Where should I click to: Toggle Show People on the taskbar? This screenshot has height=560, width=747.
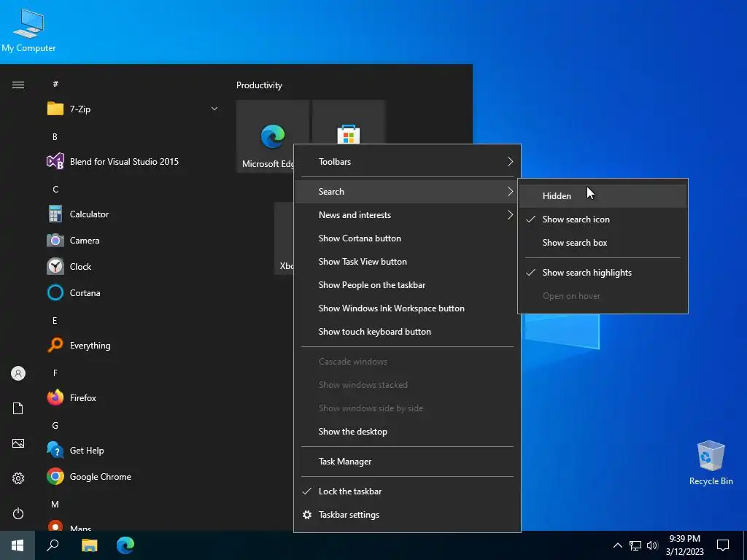click(x=407, y=285)
